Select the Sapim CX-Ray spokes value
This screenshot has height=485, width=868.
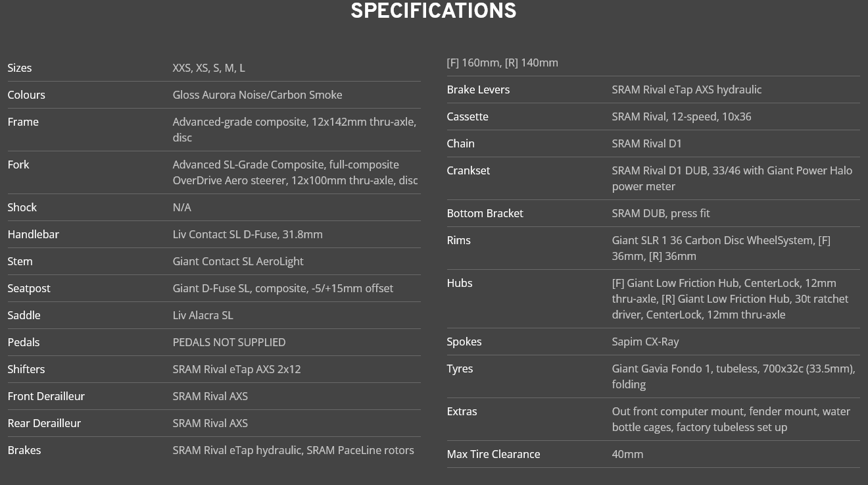pyautogui.click(x=645, y=342)
